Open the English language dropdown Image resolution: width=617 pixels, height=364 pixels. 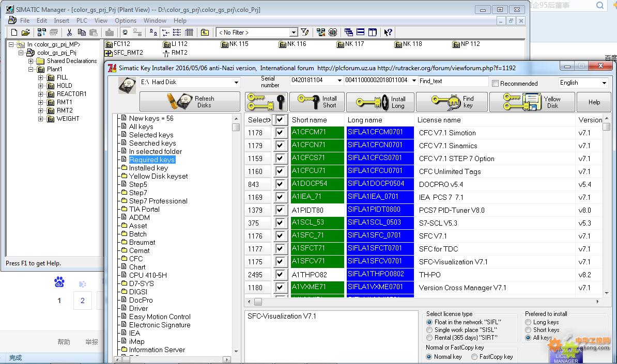(604, 83)
